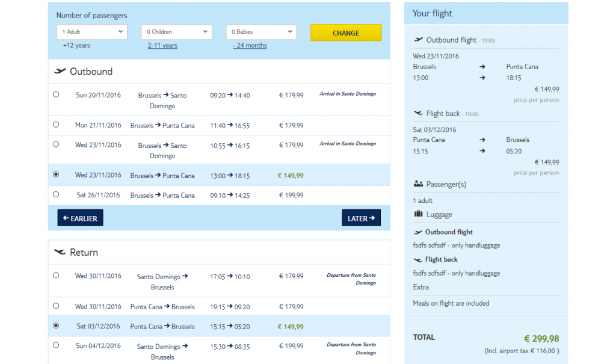Click plane icon beside bold Flight back luggage
616x364 pixels.
[418, 260]
